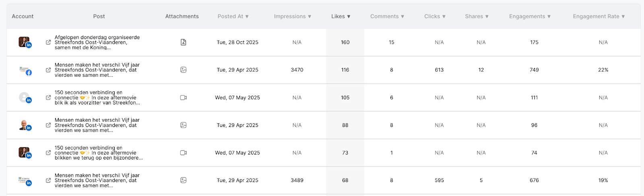The image size is (644, 196).
Task: Click image attachment icon on 3470-impressions row
Action: point(183,70)
